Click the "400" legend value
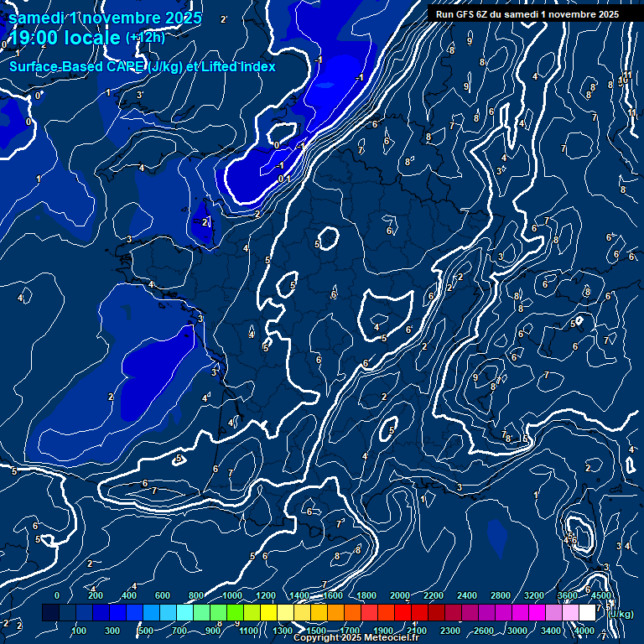 [x=129, y=595]
